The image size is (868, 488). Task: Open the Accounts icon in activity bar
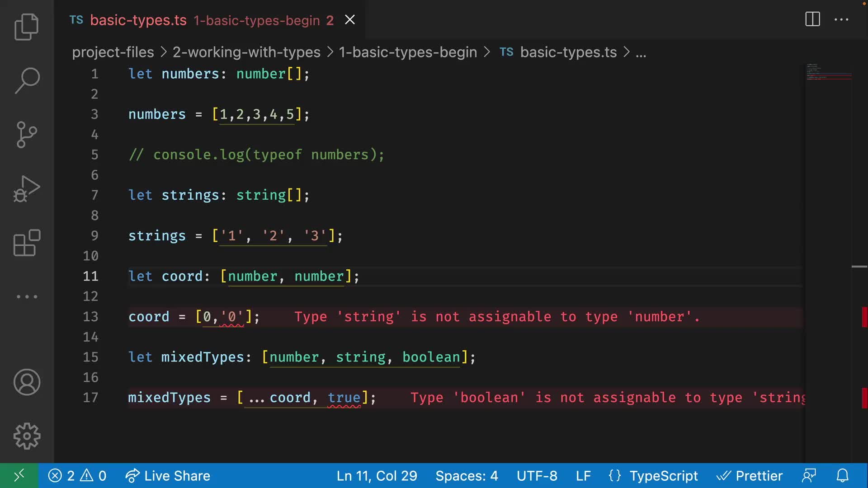(27, 382)
